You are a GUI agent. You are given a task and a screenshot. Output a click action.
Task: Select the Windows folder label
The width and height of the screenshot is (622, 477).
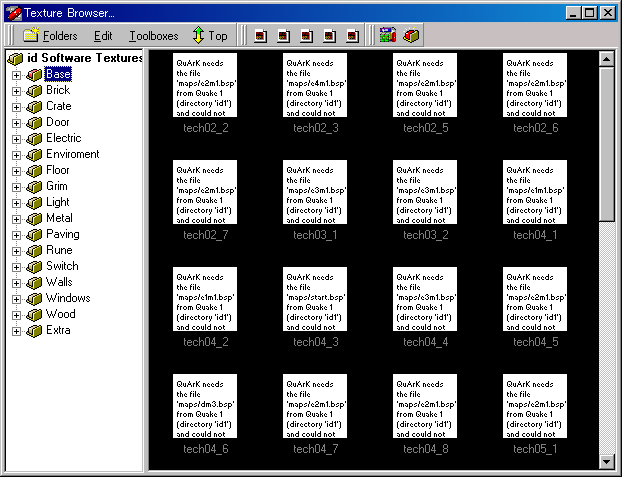point(68,298)
